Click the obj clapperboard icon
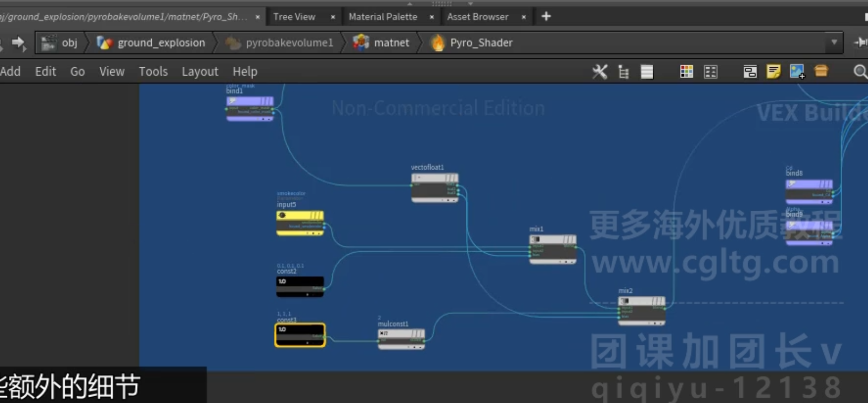The width and height of the screenshot is (868, 403). (x=49, y=43)
